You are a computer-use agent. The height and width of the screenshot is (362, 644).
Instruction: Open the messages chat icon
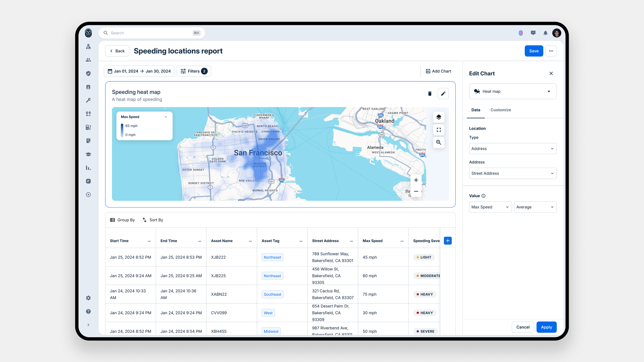(x=533, y=33)
